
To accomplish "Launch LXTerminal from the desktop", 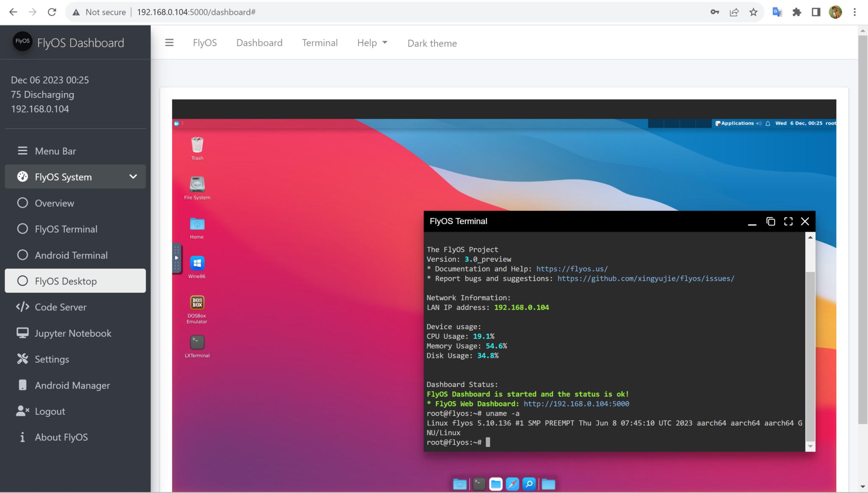I will click(197, 342).
